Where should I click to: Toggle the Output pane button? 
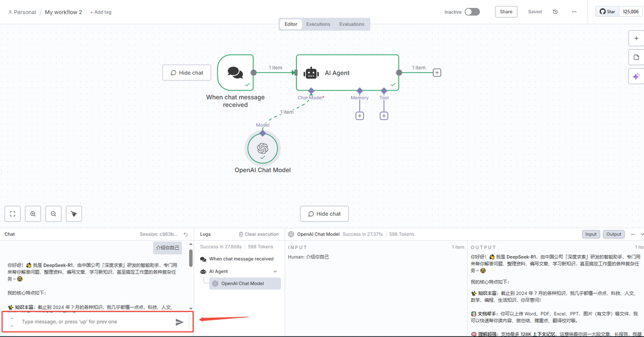[613, 234]
